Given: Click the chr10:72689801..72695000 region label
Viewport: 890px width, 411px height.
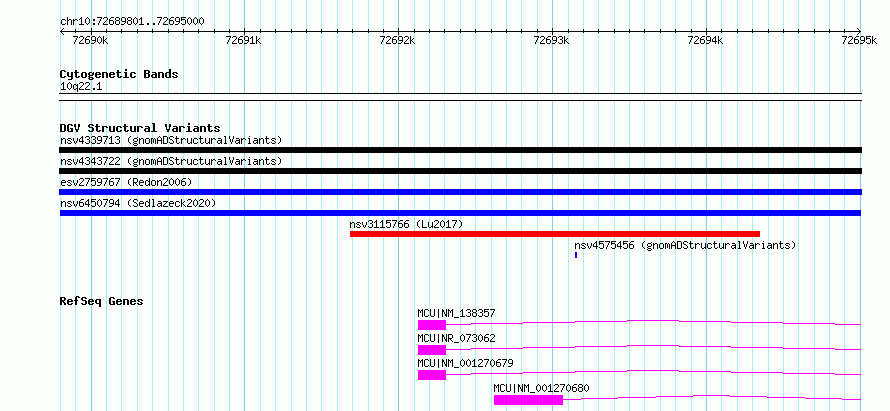Looking at the screenshot, I should (132, 21).
